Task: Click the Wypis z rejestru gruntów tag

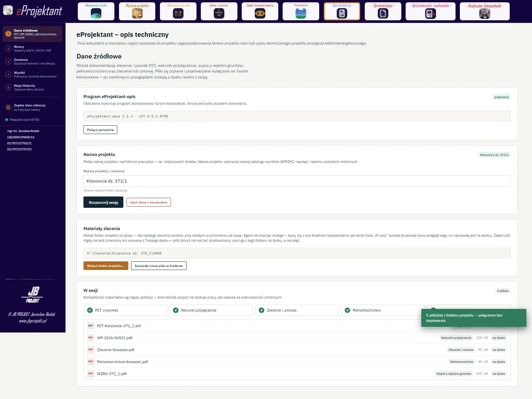Action: [x=454, y=374]
